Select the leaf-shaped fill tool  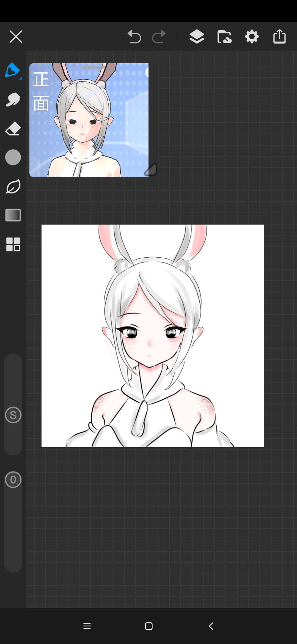coord(13,186)
